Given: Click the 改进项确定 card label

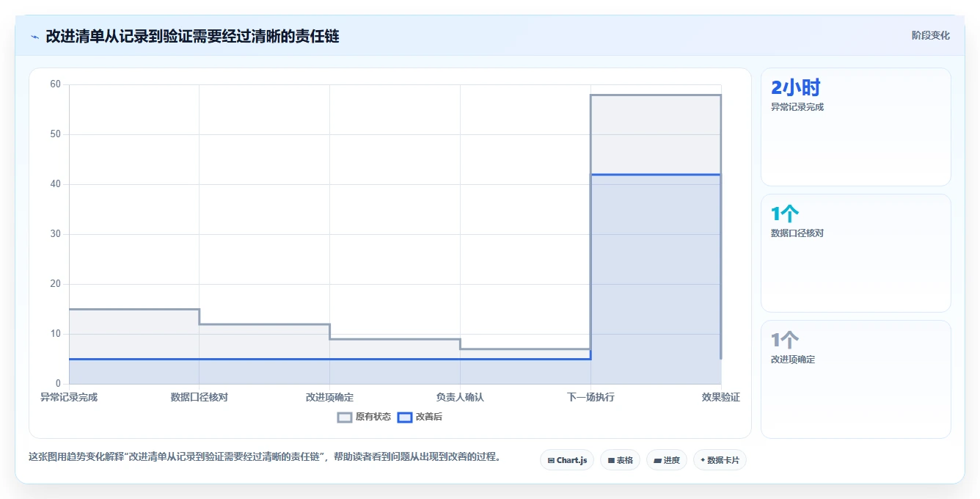Looking at the screenshot, I should coord(793,360).
